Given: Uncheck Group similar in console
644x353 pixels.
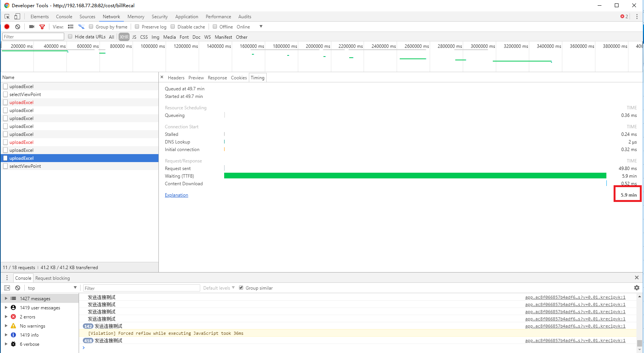Looking at the screenshot, I should coord(241,288).
